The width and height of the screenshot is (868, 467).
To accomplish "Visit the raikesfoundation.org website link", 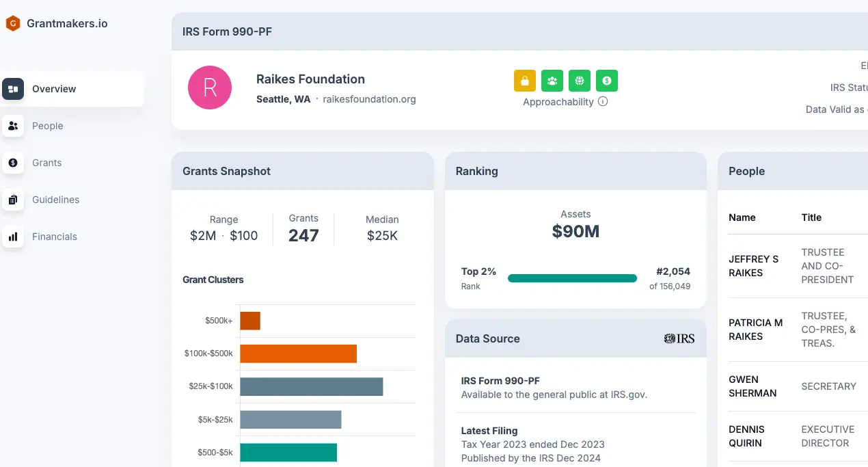I will click(369, 99).
